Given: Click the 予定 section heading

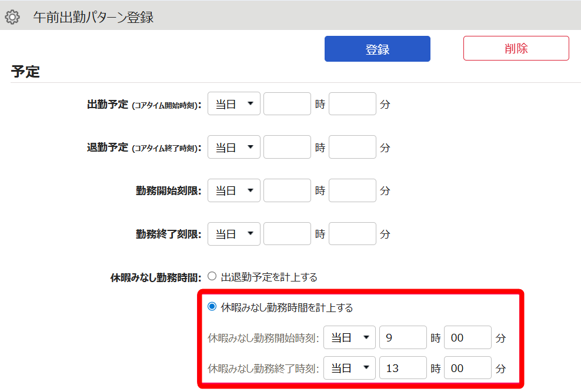Looking at the screenshot, I should click(x=25, y=72).
